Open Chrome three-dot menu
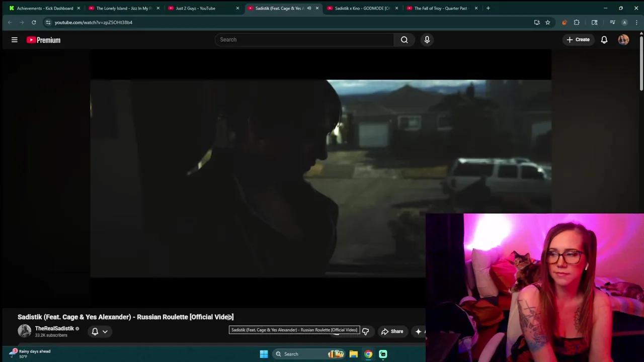 [636, 22]
